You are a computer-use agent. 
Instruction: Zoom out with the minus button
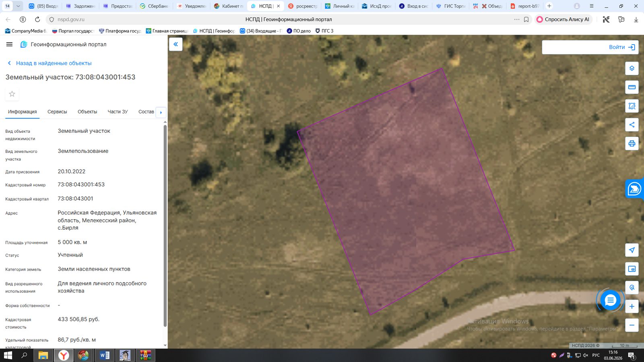(632, 325)
